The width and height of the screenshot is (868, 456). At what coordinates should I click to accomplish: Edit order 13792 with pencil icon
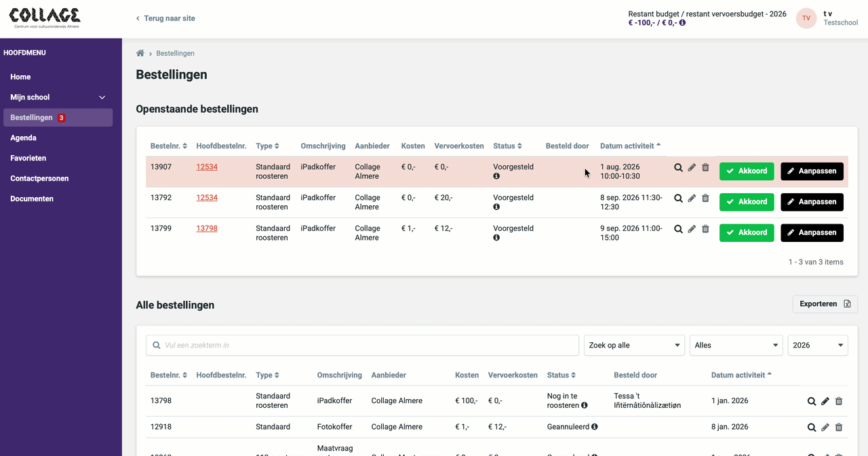point(692,199)
